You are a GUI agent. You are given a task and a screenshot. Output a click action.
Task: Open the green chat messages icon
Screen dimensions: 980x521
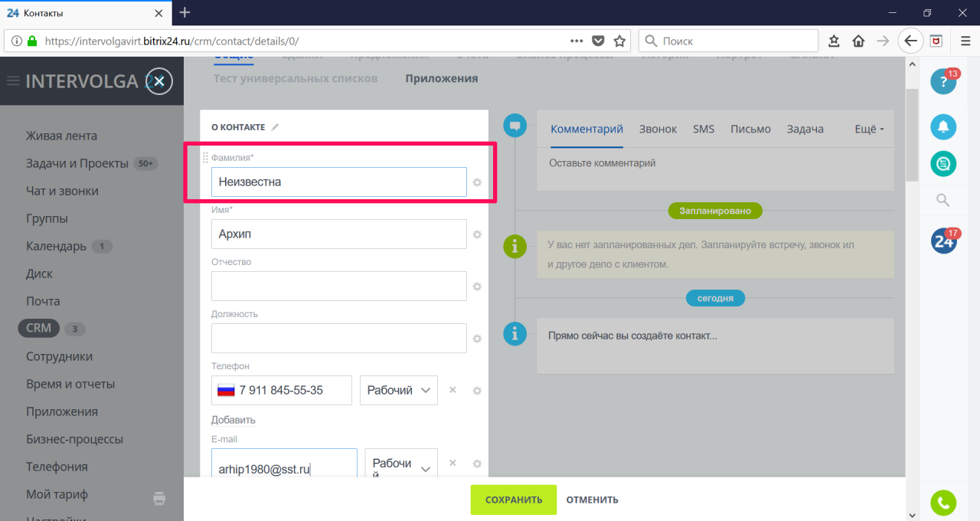click(943, 163)
